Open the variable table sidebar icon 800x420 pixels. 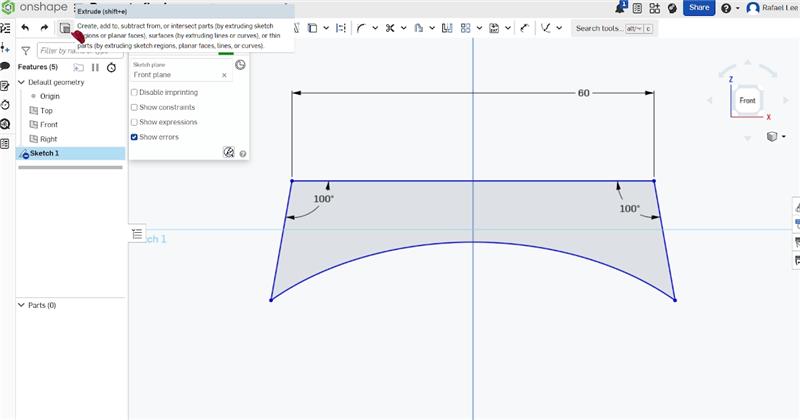5,144
